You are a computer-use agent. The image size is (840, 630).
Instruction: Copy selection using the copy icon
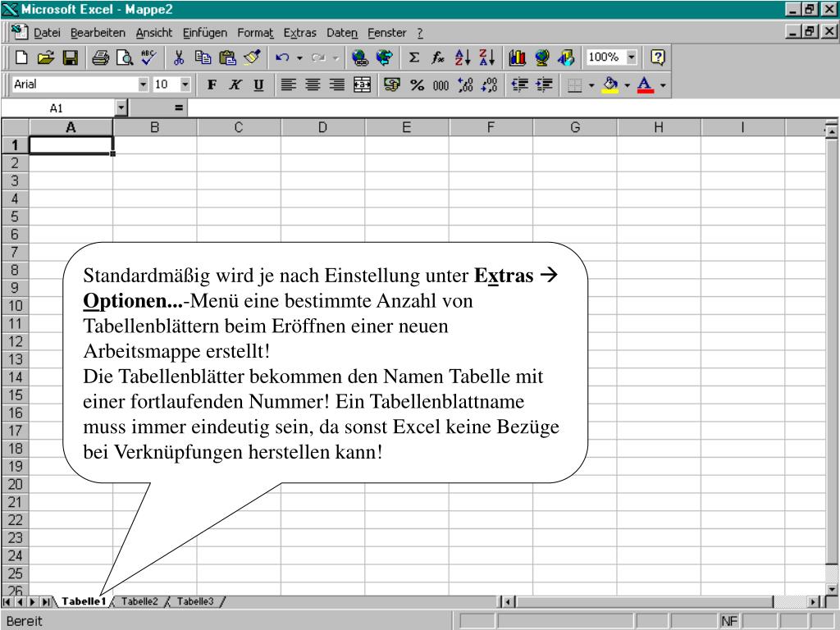tap(203, 57)
